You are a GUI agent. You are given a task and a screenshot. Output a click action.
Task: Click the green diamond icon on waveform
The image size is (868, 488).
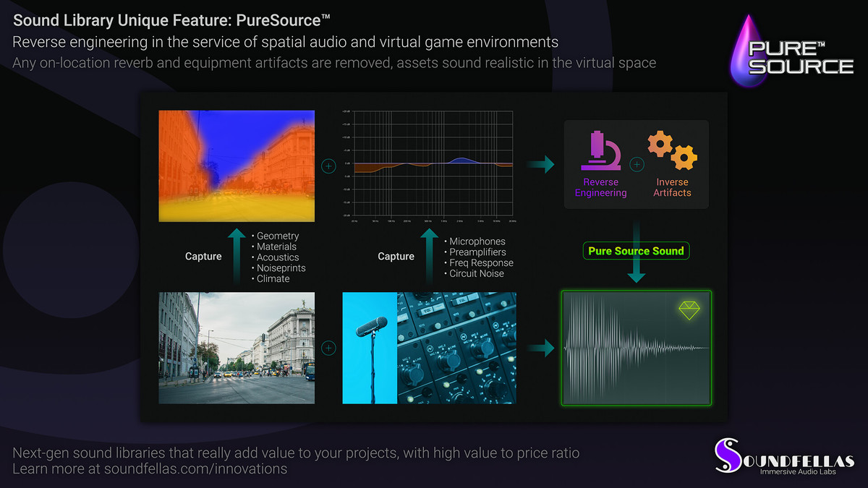[x=689, y=309]
